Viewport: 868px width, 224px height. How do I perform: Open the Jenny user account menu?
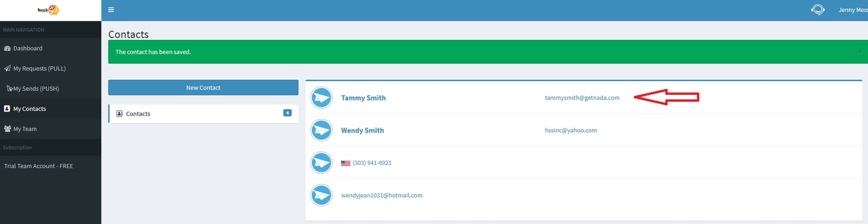click(853, 10)
